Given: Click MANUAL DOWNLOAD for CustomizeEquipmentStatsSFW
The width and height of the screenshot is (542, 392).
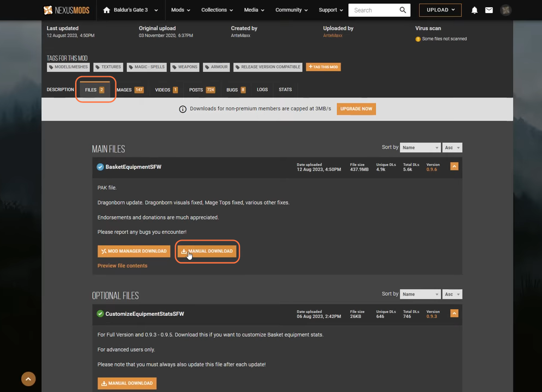Looking at the screenshot, I should point(127,383).
